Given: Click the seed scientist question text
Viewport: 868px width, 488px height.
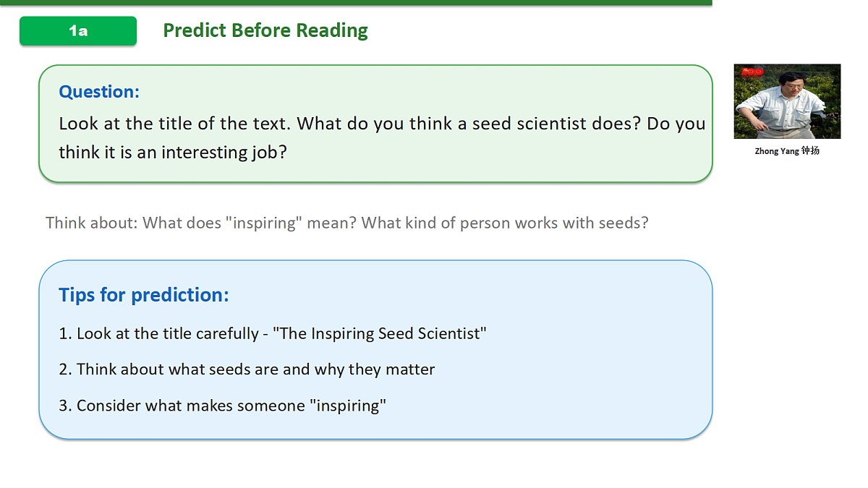Looking at the screenshot, I should pos(382,137).
